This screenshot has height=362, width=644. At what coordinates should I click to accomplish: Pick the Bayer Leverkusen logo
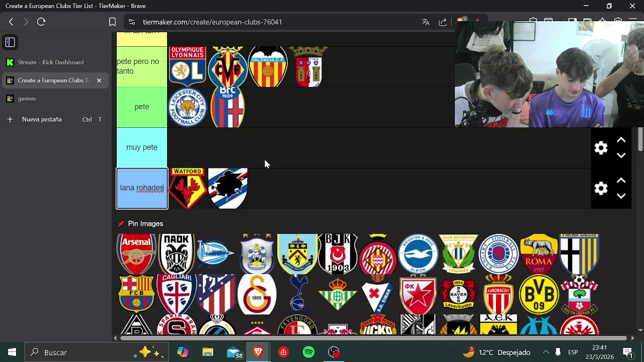(458, 294)
